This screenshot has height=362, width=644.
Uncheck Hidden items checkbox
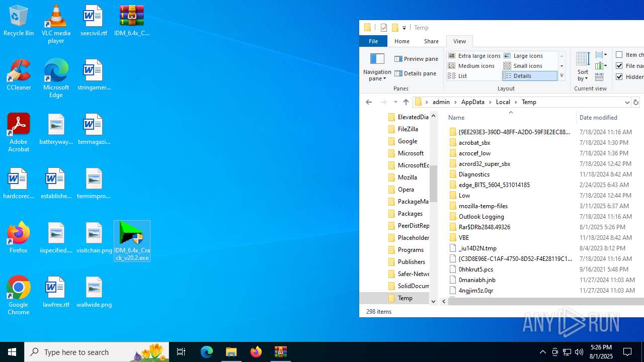(x=619, y=77)
